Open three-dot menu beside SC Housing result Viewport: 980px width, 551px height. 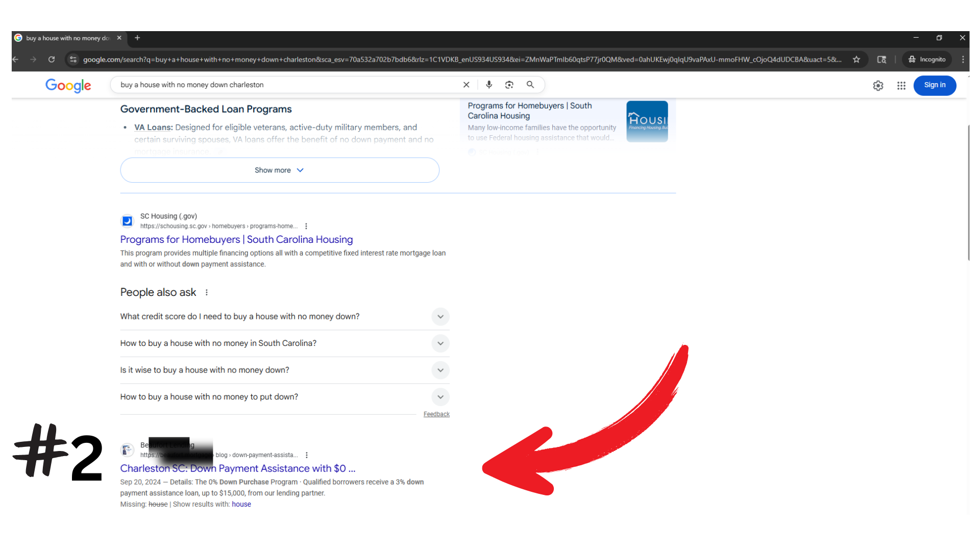(x=306, y=226)
